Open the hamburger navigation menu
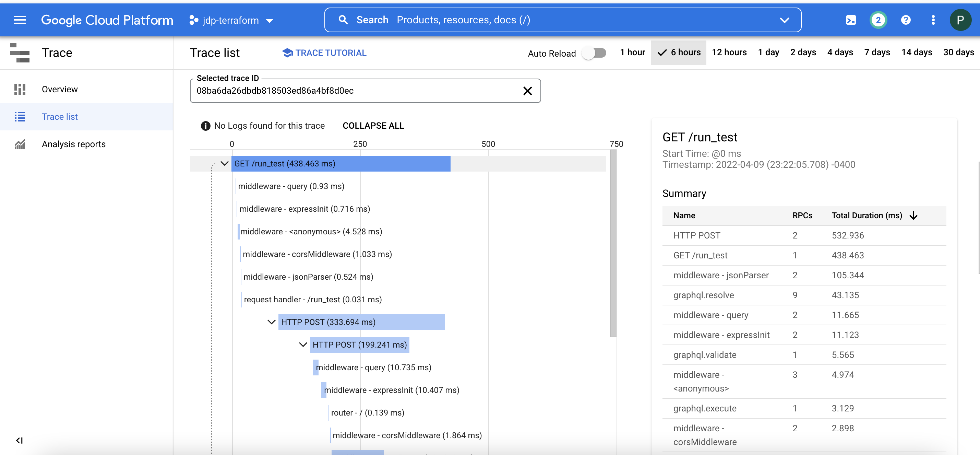Screen dimensions: 980x455 point(20,20)
